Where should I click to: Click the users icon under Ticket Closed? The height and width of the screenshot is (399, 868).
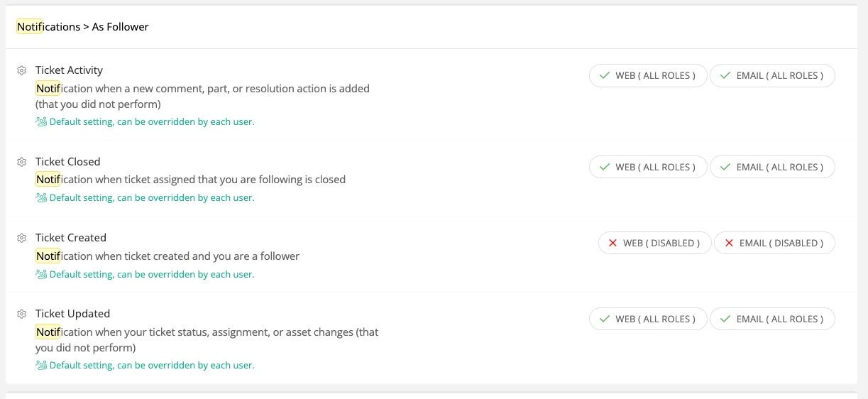pyautogui.click(x=41, y=198)
